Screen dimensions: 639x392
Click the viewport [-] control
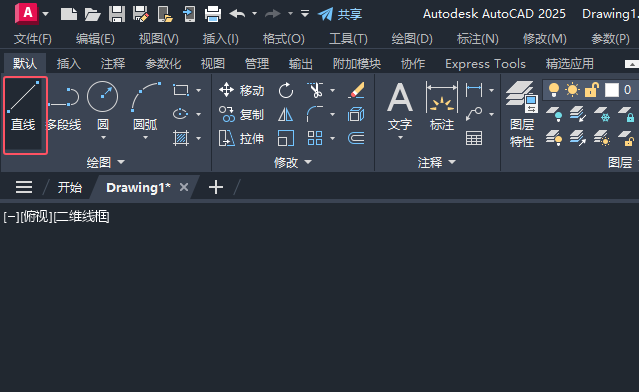click(11, 217)
